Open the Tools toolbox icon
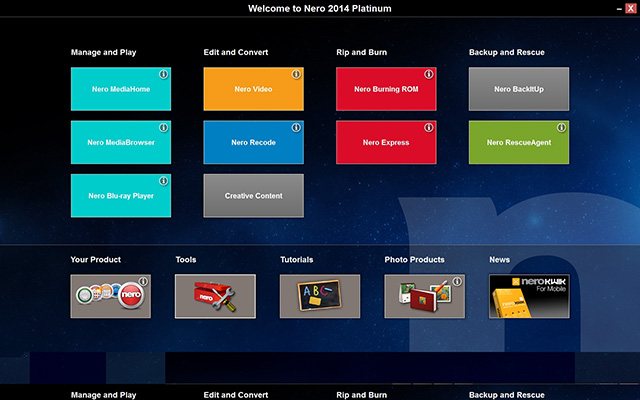640x400 pixels. tap(216, 296)
